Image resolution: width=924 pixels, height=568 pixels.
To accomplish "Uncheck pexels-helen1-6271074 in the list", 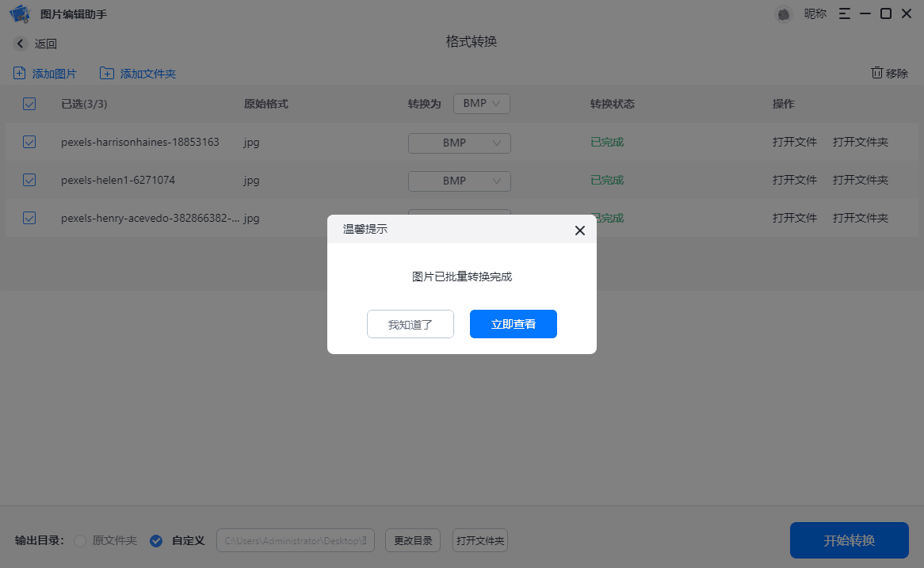I will (x=29, y=180).
